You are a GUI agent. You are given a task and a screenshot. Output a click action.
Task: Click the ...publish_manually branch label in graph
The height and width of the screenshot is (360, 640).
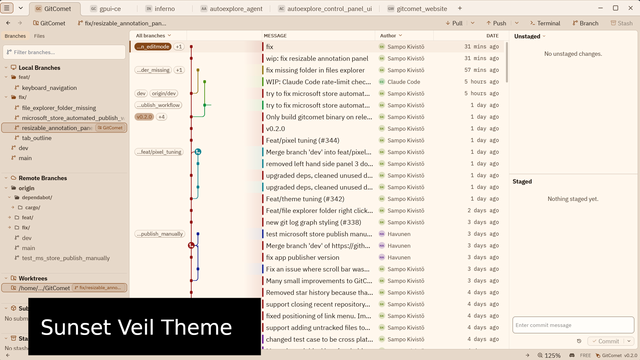tap(160, 234)
